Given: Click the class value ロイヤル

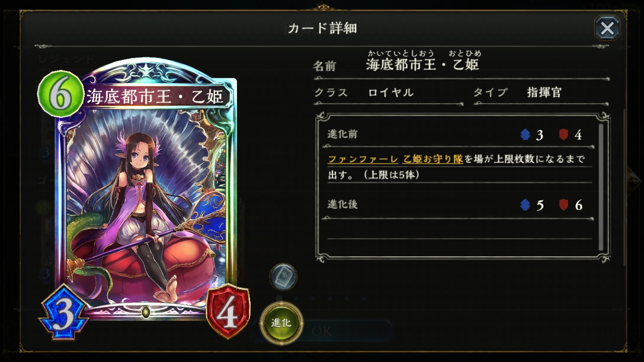Looking at the screenshot, I should pyautogui.click(x=391, y=93).
